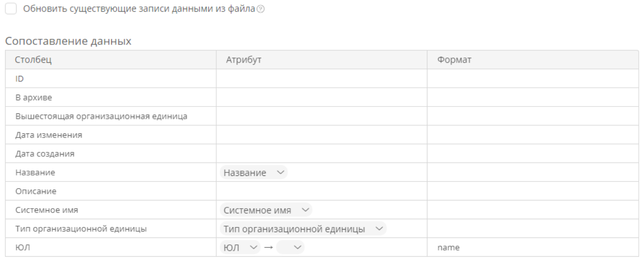Select the attribute cell for Описание row
This screenshot has height=261, width=644.
click(321, 191)
